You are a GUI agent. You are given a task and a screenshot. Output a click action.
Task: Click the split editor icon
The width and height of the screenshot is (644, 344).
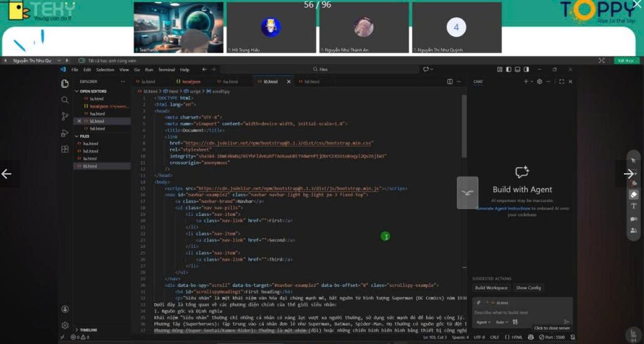(x=449, y=82)
